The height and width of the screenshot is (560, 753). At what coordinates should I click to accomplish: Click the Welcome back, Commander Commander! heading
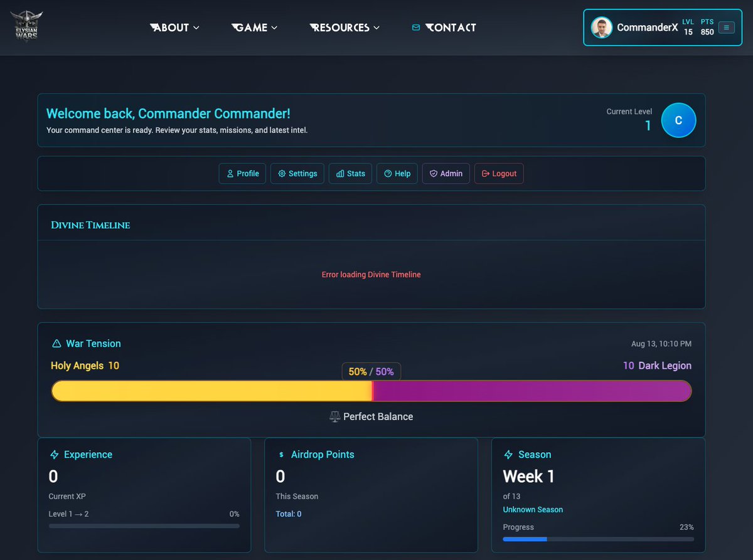click(x=168, y=114)
